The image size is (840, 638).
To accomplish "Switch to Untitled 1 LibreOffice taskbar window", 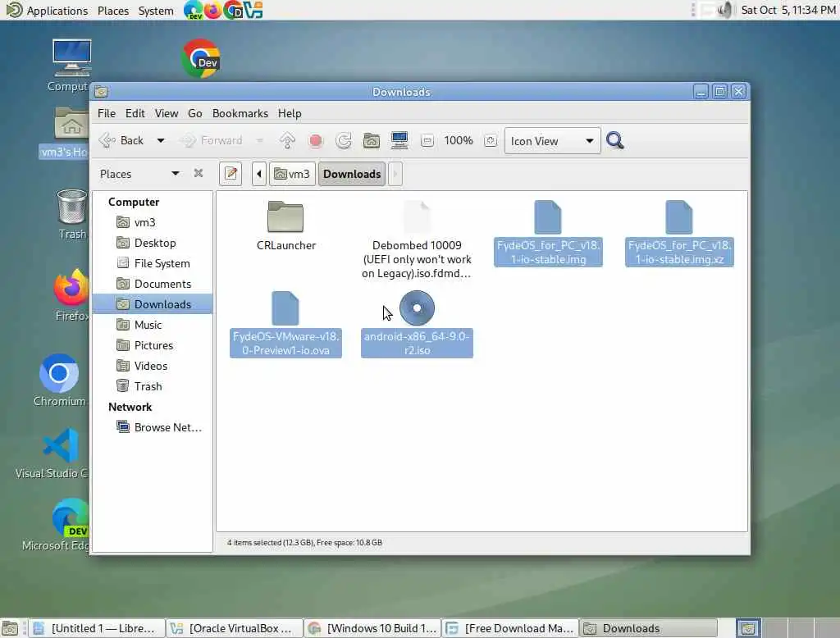I will (x=97, y=628).
